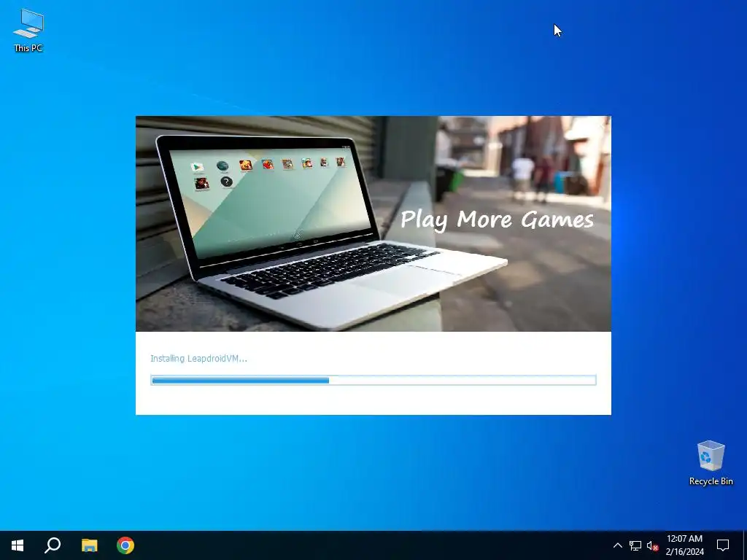Click the muted volume tray icon
747x560 pixels.
(652, 545)
